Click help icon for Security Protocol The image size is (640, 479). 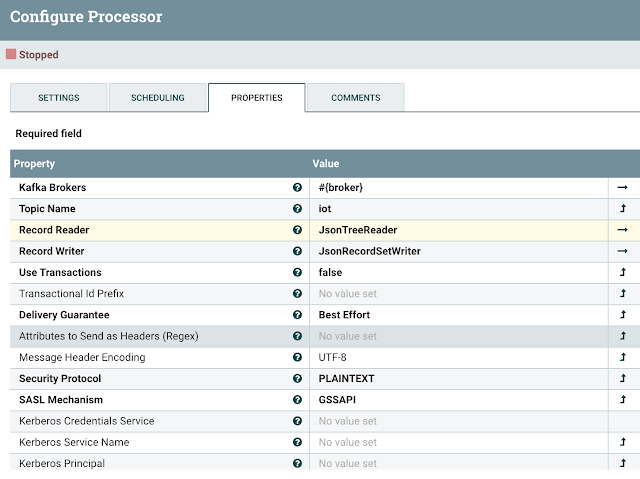297,378
